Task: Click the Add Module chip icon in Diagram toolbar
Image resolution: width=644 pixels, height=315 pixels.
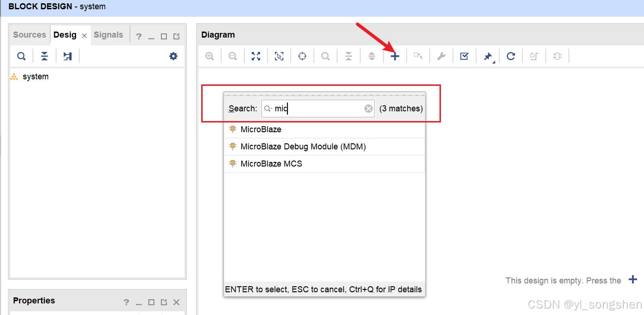Action: point(557,56)
